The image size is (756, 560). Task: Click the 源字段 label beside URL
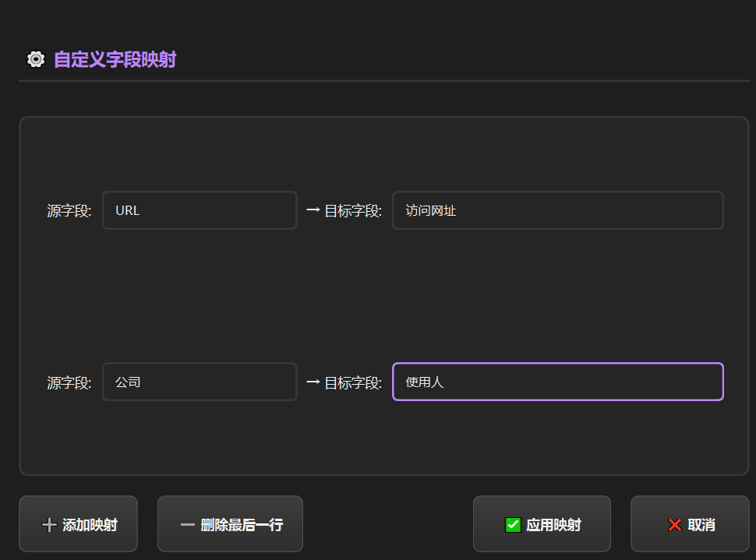coord(69,211)
